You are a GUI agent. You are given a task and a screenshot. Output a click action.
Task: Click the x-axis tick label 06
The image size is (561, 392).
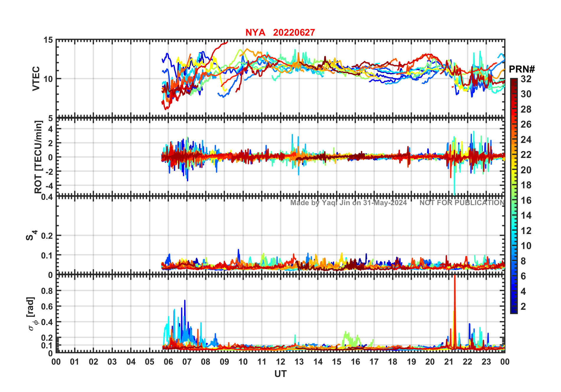tap(168, 362)
